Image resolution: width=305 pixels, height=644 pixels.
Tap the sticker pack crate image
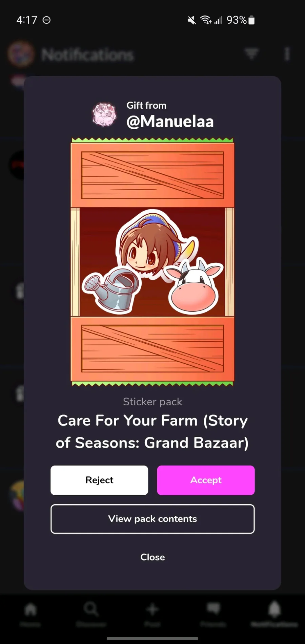point(152,262)
